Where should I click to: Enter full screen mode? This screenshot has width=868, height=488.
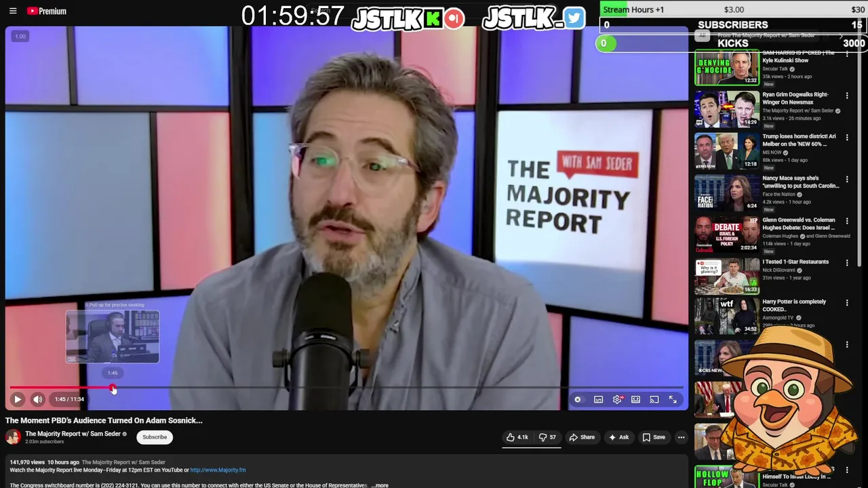click(x=673, y=400)
